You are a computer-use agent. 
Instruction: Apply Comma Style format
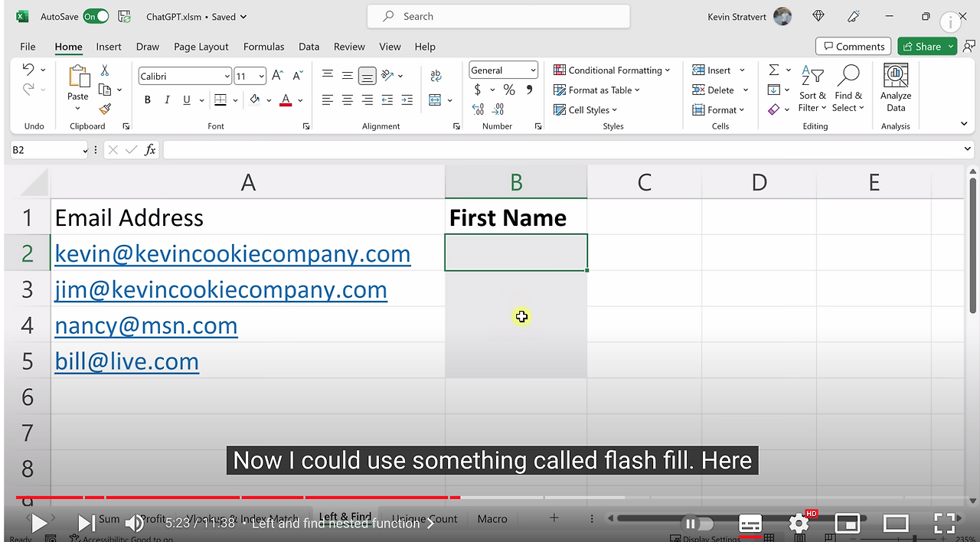(x=529, y=90)
